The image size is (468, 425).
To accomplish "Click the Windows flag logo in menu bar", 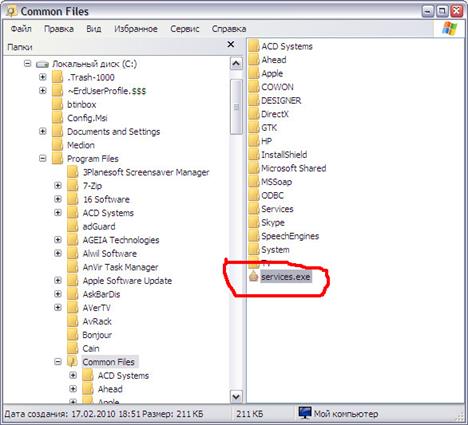I will click(x=450, y=28).
